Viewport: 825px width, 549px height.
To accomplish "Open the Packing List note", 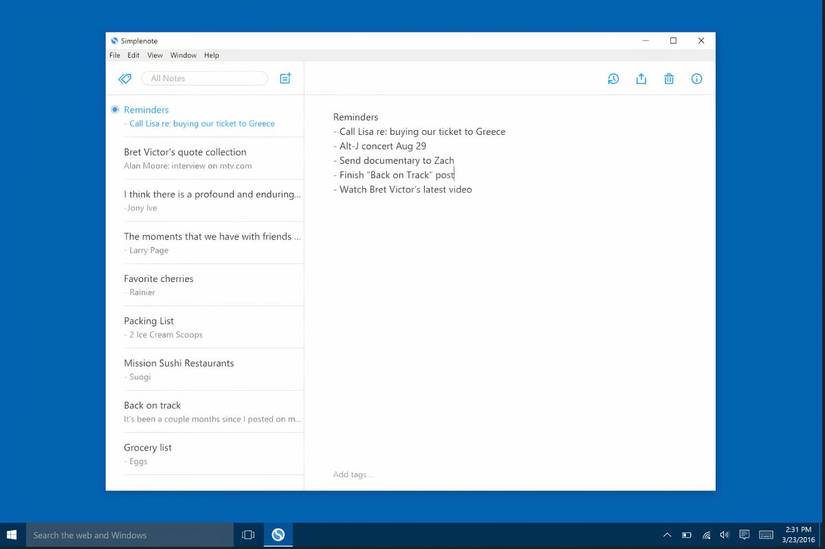I will pyautogui.click(x=205, y=327).
